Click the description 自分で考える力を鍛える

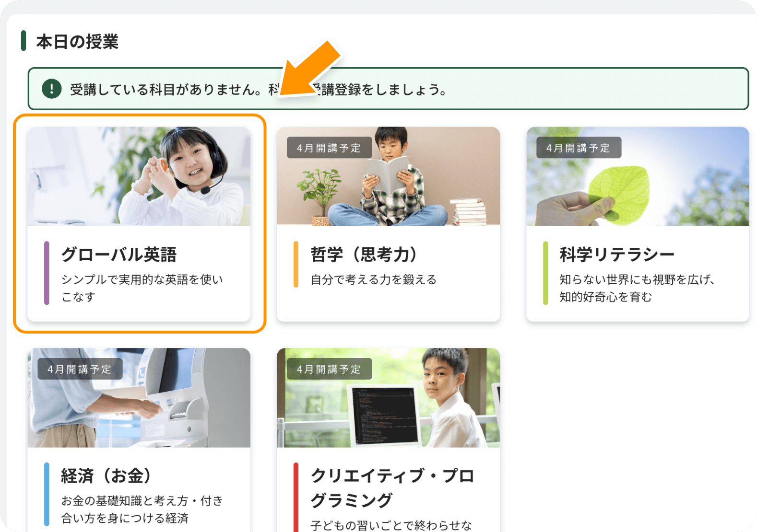(374, 279)
